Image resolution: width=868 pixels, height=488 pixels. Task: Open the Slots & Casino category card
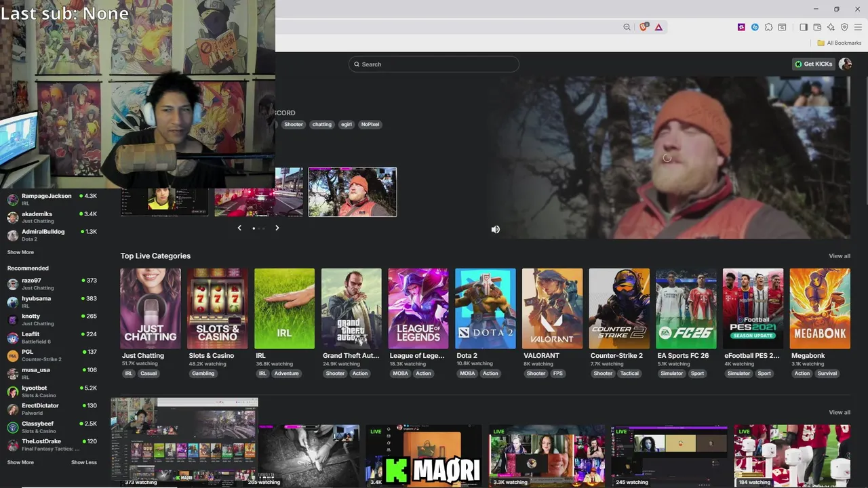coord(218,308)
